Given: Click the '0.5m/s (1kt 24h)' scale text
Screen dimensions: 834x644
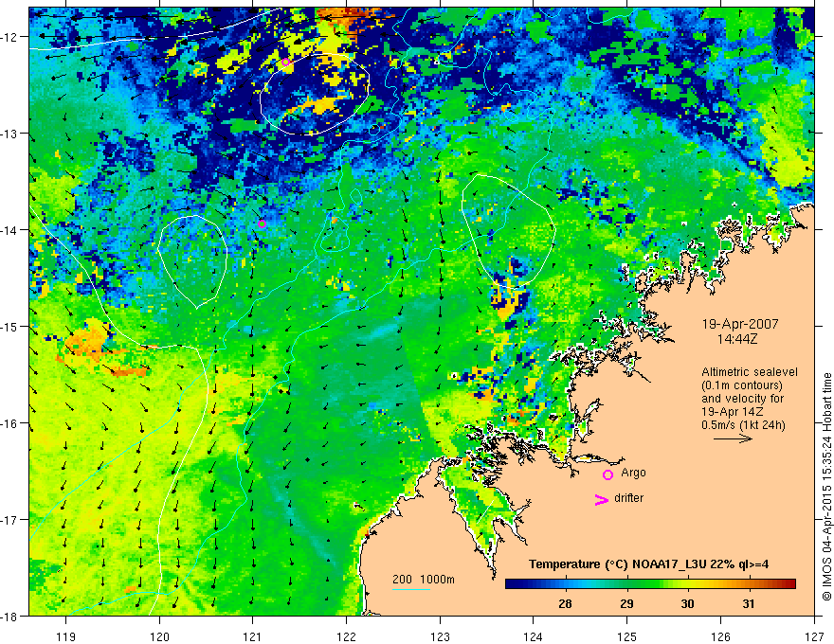Looking at the screenshot, I should pos(743,425).
